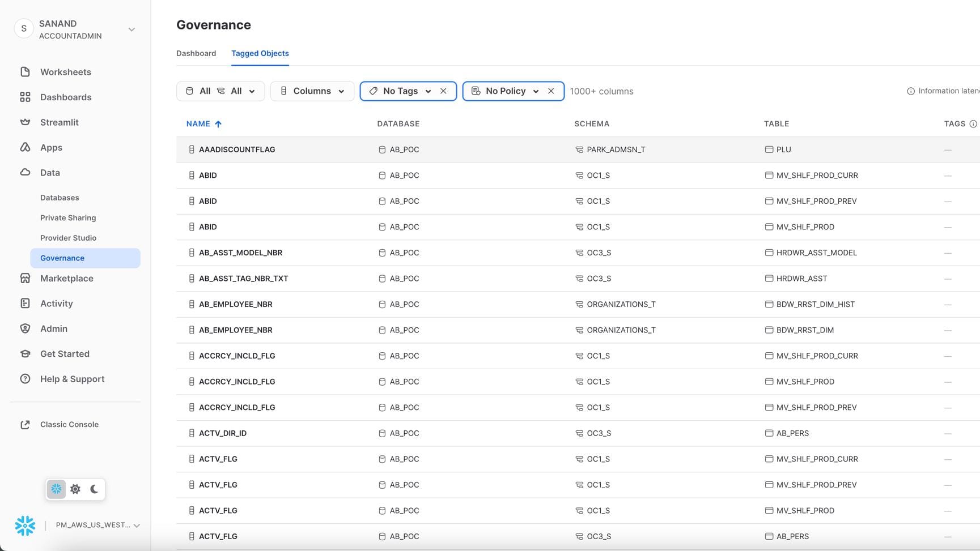
Task: Click the PARK_ADMSN_T schema cell
Action: 616,150
